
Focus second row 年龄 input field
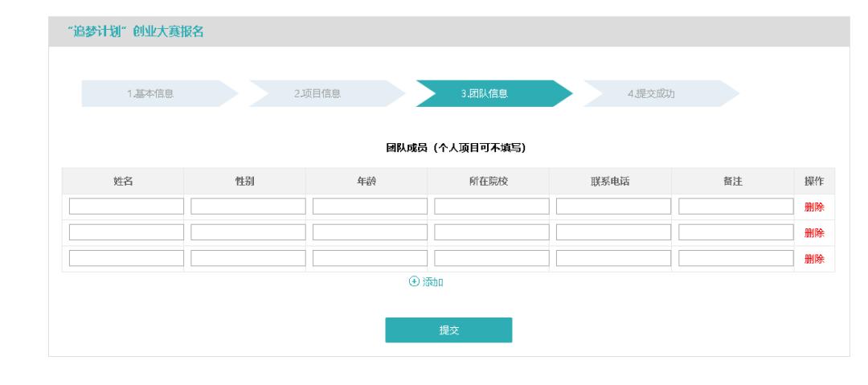(x=370, y=232)
